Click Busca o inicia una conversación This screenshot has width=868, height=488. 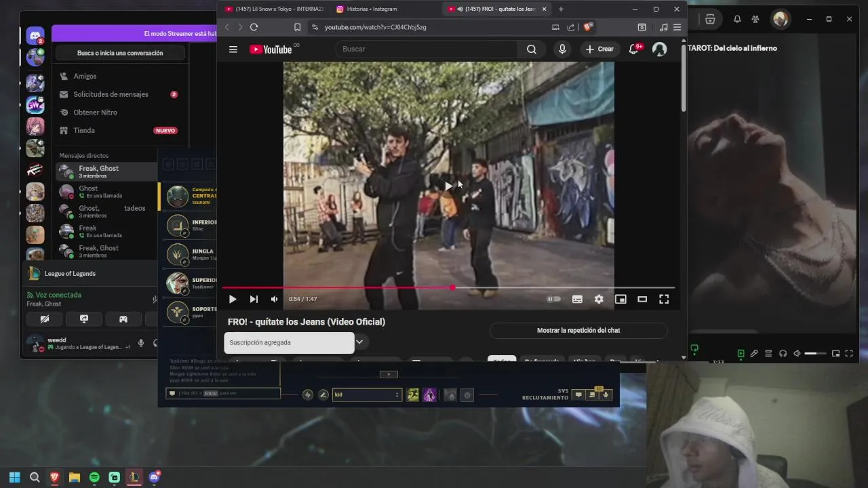pyautogui.click(x=120, y=53)
